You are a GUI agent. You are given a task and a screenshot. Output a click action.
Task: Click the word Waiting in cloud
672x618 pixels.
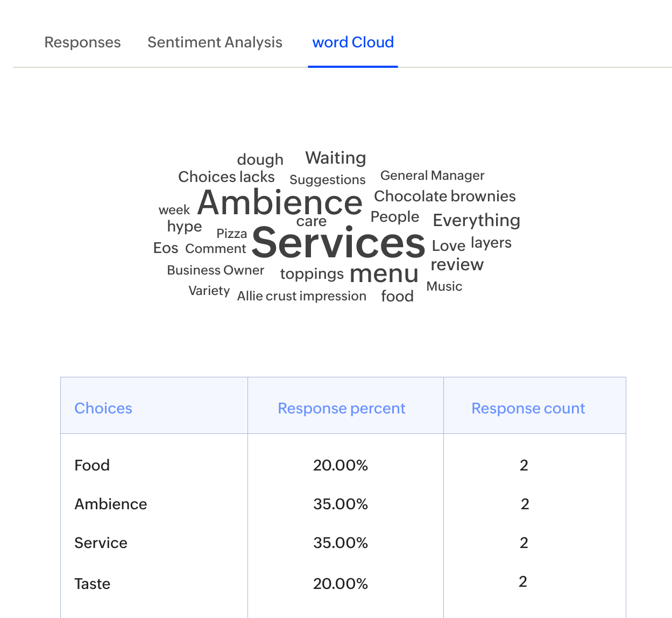coord(336,158)
